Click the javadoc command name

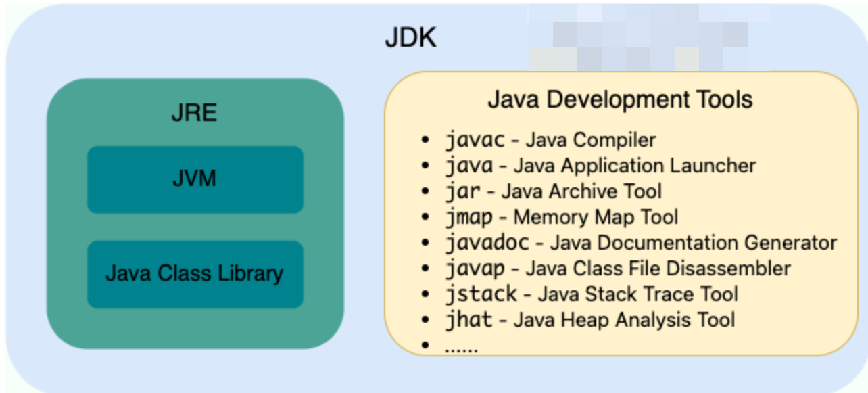pyautogui.click(x=493, y=243)
